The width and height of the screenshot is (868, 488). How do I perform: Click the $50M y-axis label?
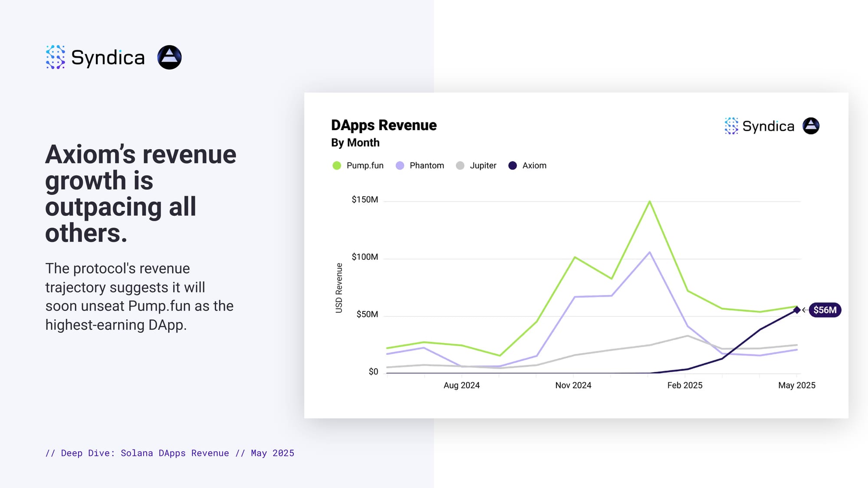[x=367, y=314]
